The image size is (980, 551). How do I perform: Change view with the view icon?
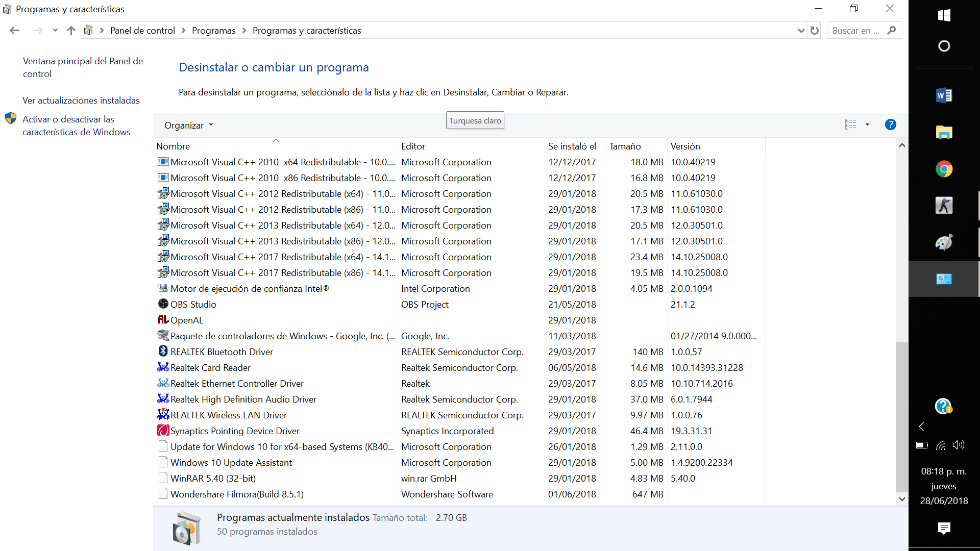850,124
